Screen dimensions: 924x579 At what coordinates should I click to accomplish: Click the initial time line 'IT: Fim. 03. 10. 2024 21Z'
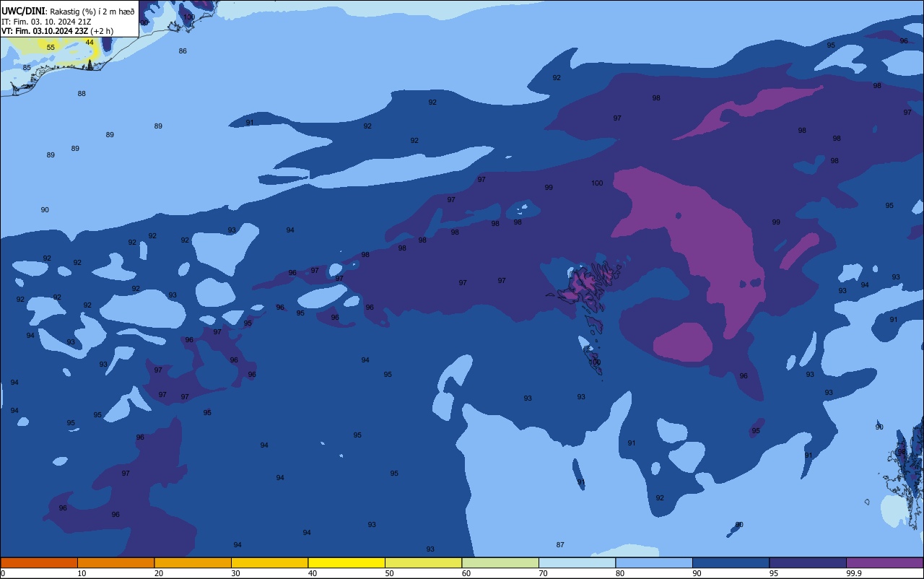(47, 22)
